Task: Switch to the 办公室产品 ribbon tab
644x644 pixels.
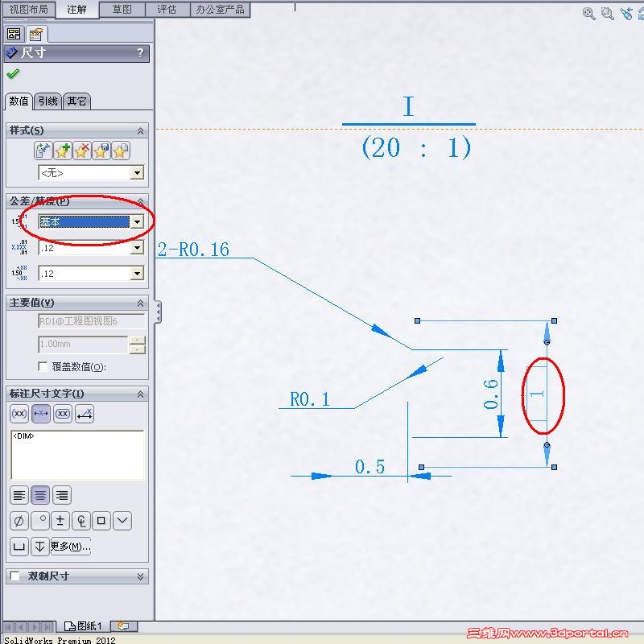Action: tap(220, 10)
